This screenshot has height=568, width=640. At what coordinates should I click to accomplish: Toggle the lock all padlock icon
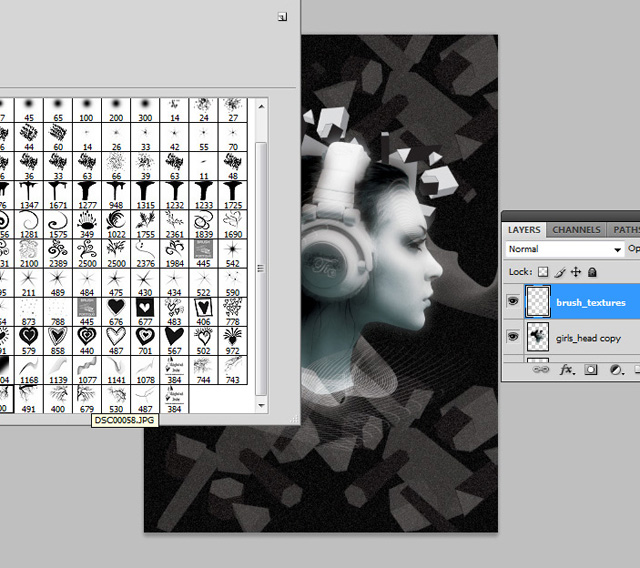pos(592,271)
